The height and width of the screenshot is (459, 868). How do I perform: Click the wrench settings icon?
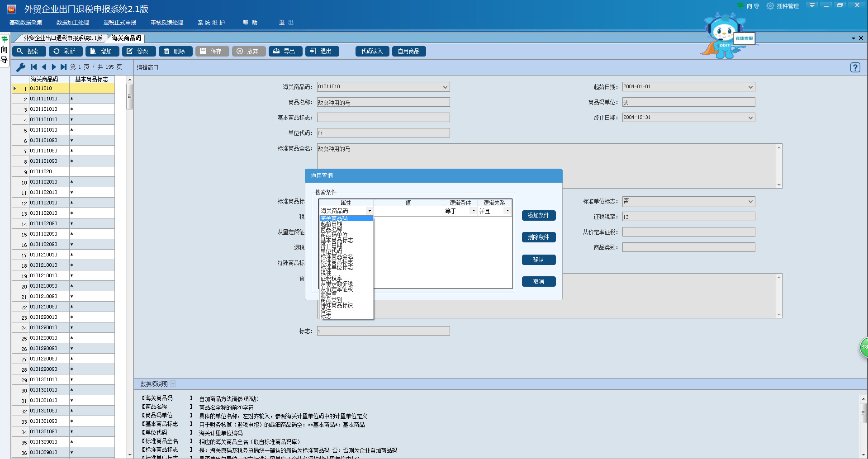(21, 67)
